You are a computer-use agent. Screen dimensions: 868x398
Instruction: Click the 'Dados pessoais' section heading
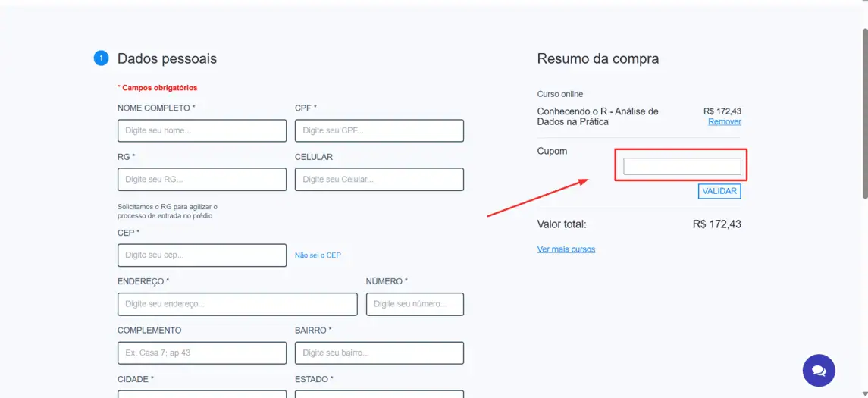(x=167, y=58)
